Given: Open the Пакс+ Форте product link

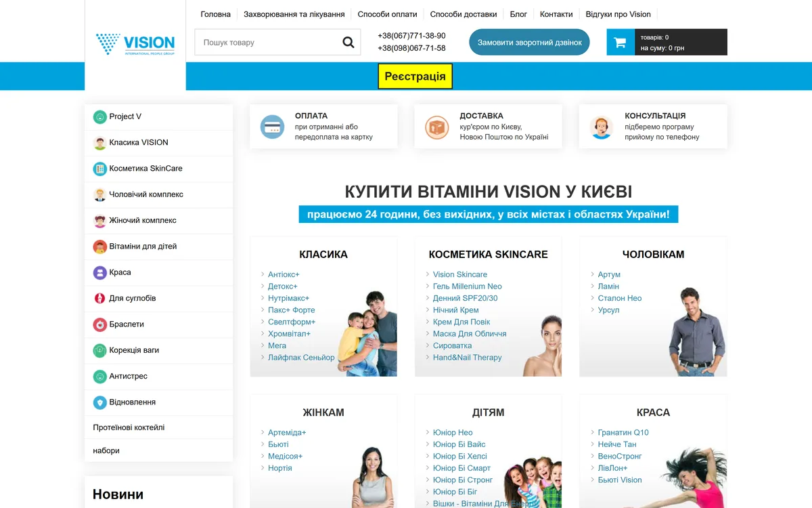Looking at the screenshot, I should point(292,310).
